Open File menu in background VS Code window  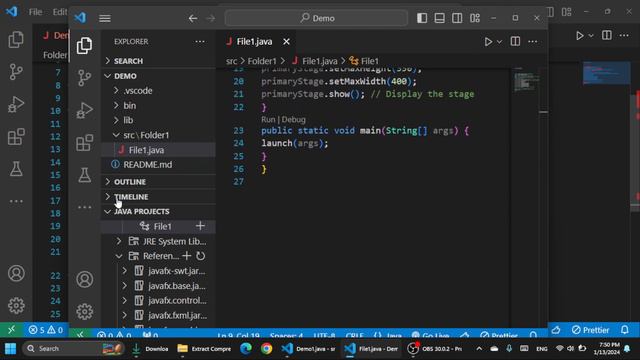click(x=36, y=12)
